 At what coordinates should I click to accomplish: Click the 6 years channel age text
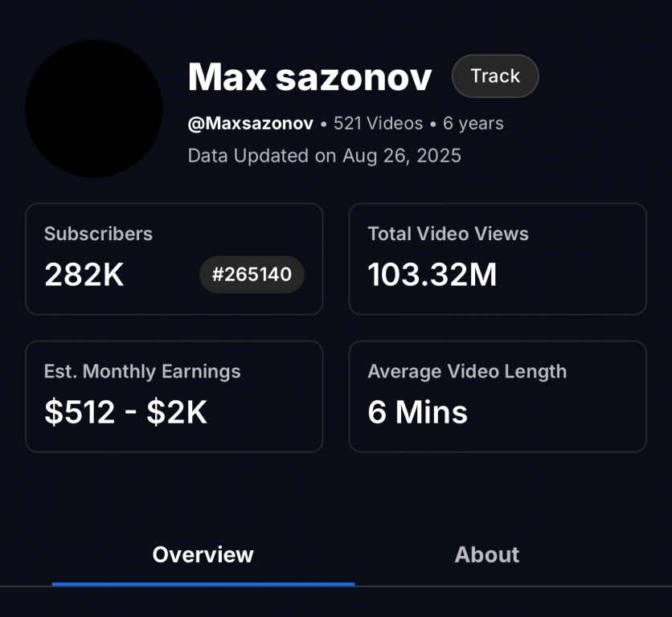pyautogui.click(x=473, y=124)
